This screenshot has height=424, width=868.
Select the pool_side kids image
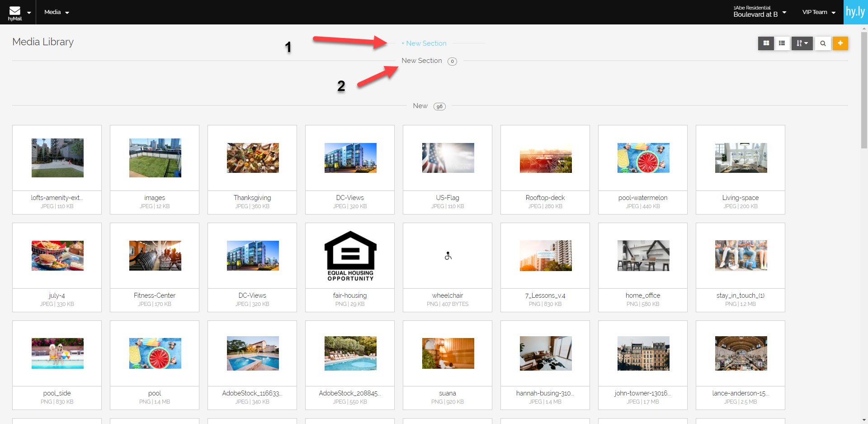[57, 353]
